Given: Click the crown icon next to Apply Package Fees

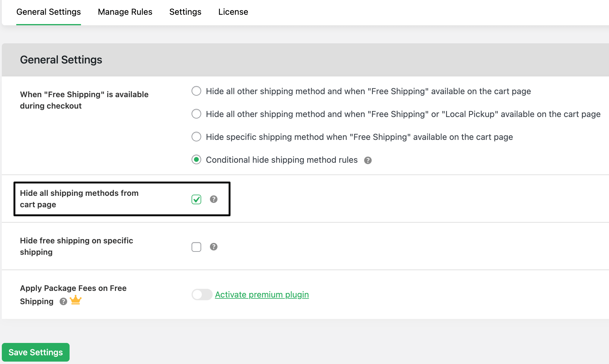Looking at the screenshot, I should tap(76, 300).
